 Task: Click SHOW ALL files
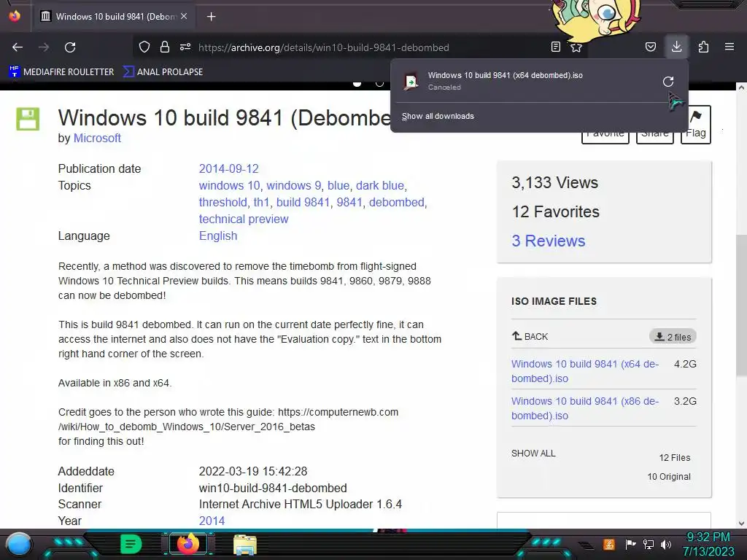point(533,454)
